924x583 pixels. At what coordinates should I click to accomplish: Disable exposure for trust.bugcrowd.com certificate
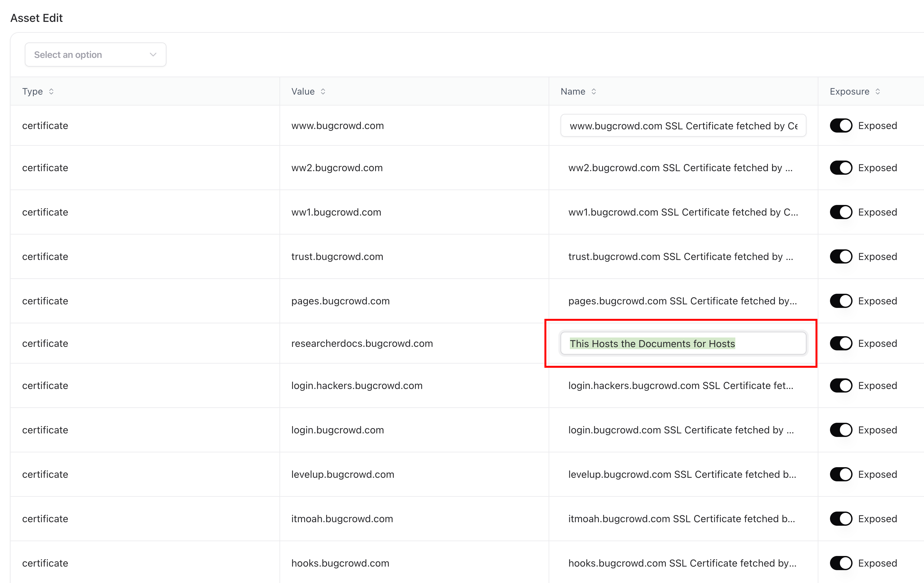click(x=841, y=256)
